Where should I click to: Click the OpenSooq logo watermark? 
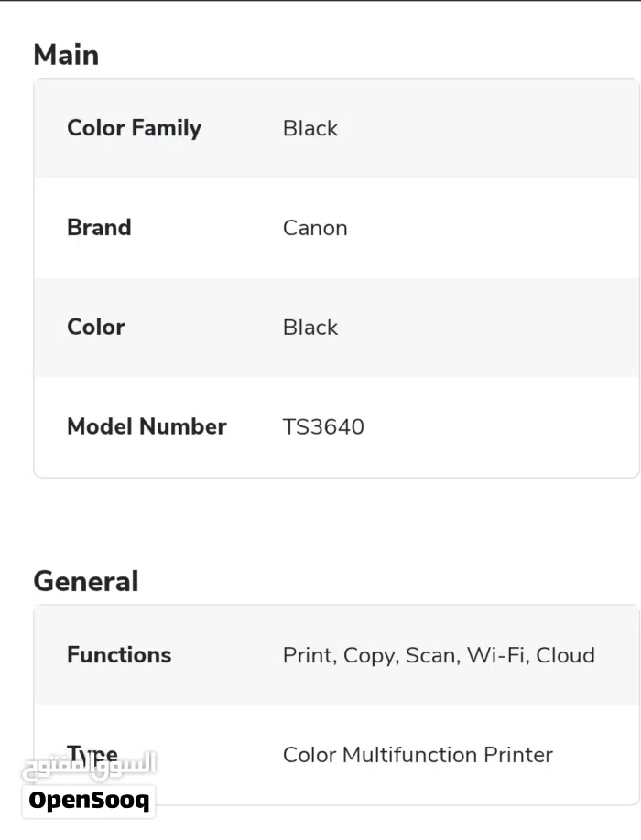pos(89,801)
